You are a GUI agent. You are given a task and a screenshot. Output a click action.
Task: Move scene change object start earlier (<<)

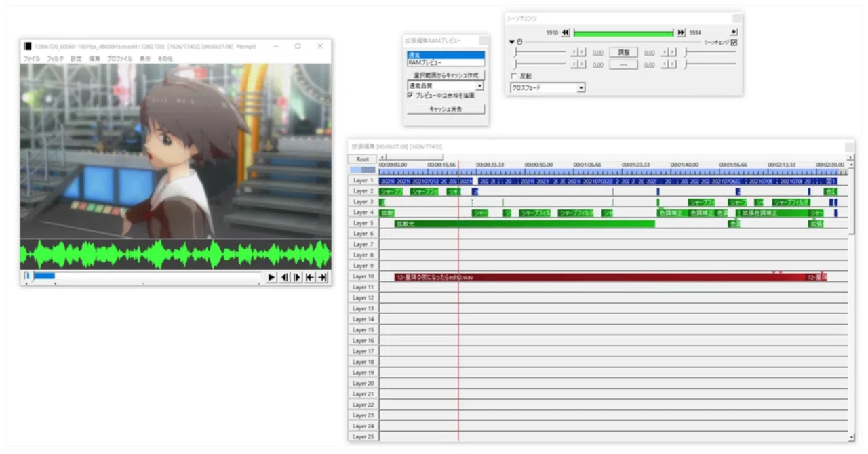pos(566,33)
